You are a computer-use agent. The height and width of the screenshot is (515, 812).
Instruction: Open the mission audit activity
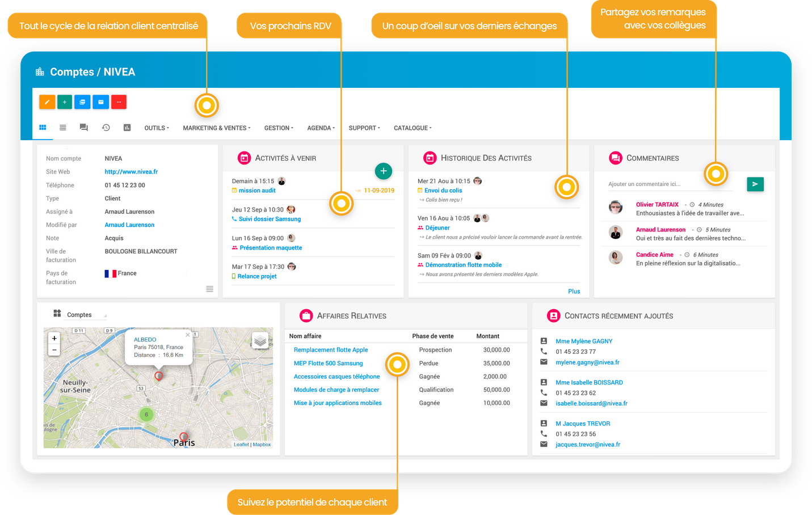[257, 191]
